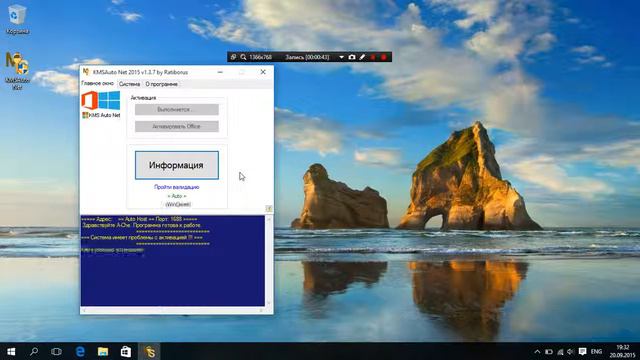The width and height of the screenshot is (640, 360).
Task: Click the Запись timer text on recorder
Action: point(307,57)
